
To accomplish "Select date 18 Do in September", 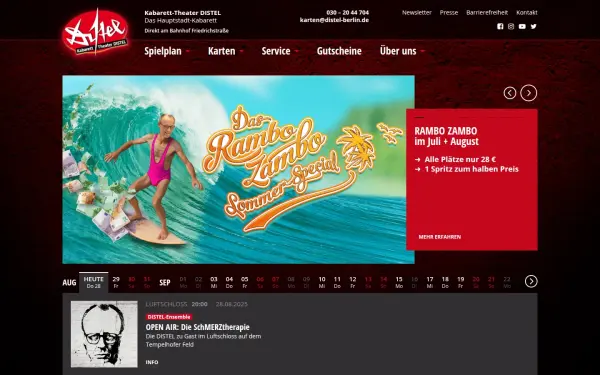I will tap(445, 282).
